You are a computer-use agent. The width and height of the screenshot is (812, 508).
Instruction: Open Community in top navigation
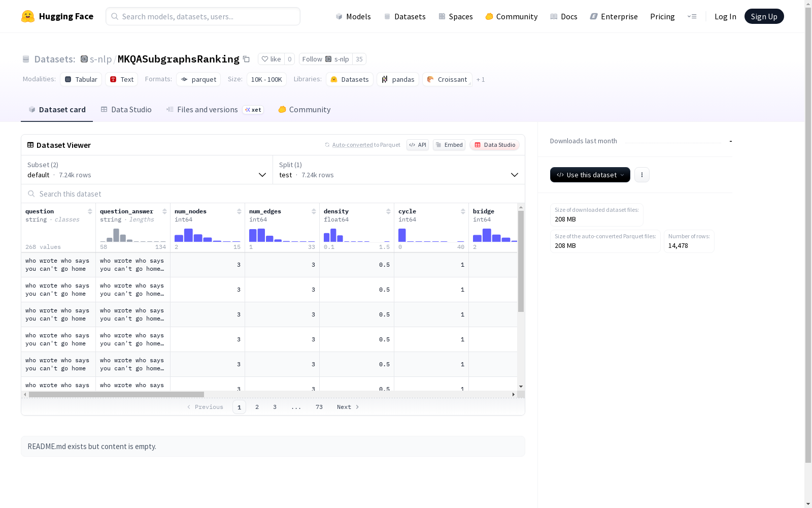[x=512, y=16]
